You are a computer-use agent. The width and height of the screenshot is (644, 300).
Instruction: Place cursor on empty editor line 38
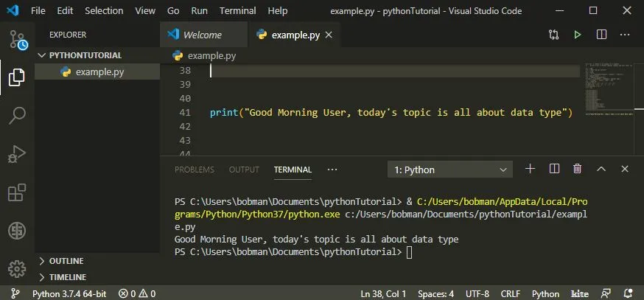tap(394, 71)
